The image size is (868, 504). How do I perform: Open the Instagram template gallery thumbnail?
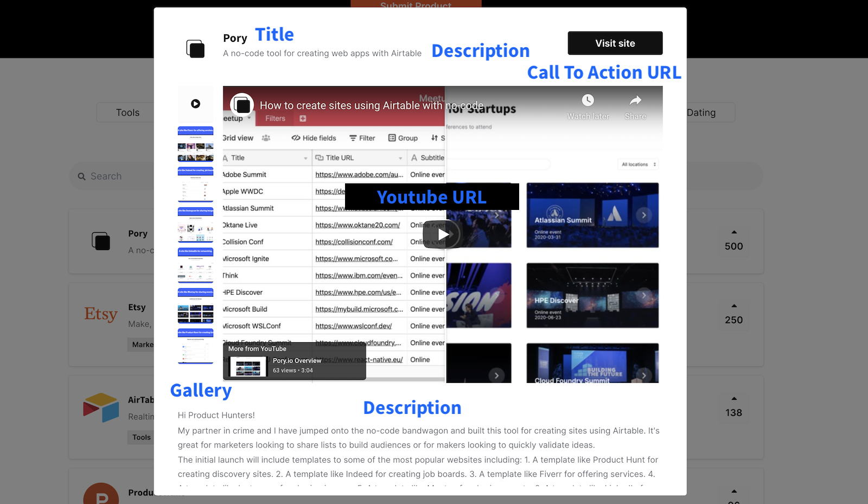pyautogui.click(x=195, y=225)
